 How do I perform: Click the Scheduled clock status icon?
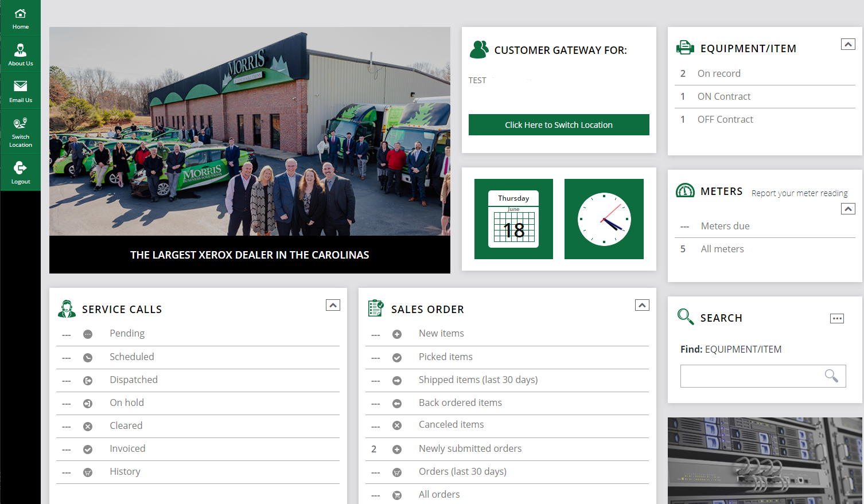(x=88, y=358)
